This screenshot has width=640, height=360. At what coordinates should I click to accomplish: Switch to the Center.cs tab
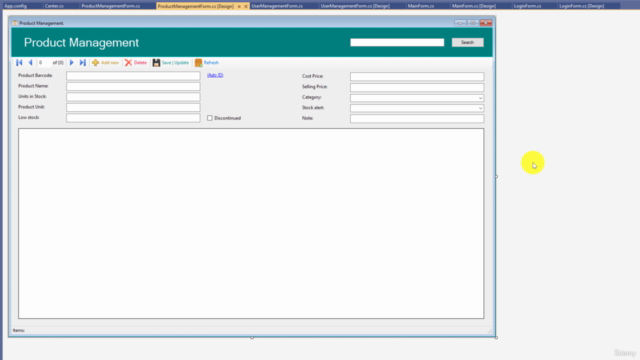[x=54, y=6]
